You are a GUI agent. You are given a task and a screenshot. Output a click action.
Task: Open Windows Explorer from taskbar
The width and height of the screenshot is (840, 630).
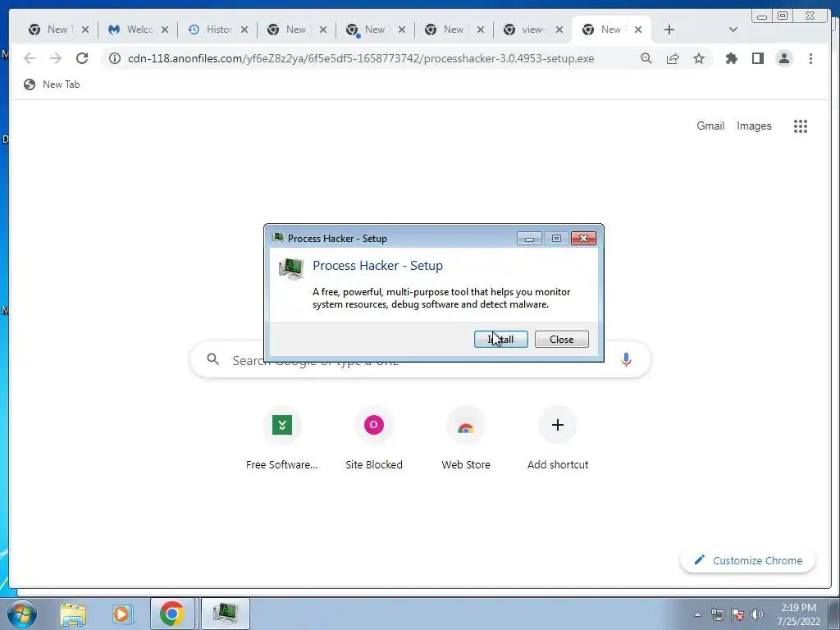coord(73,614)
